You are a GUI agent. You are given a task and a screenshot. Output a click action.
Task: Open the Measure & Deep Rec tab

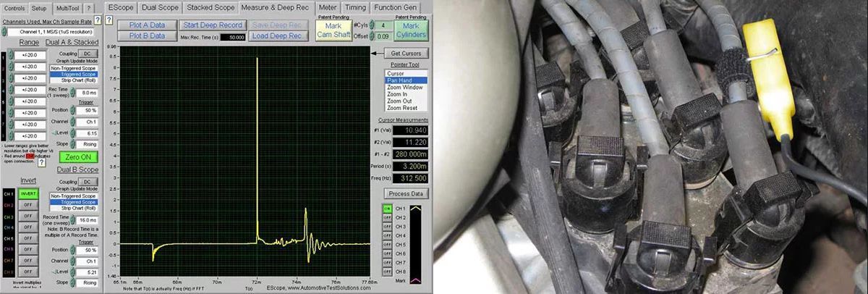[x=275, y=7]
